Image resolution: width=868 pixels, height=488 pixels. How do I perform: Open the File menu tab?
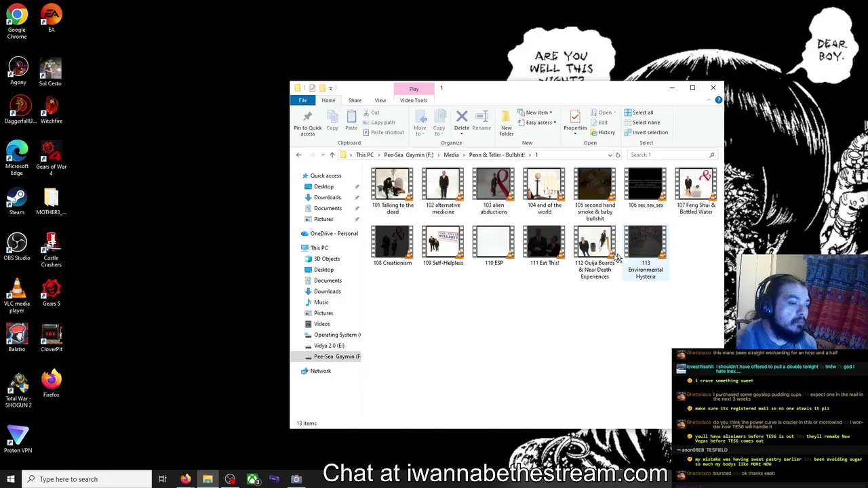[x=302, y=100]
